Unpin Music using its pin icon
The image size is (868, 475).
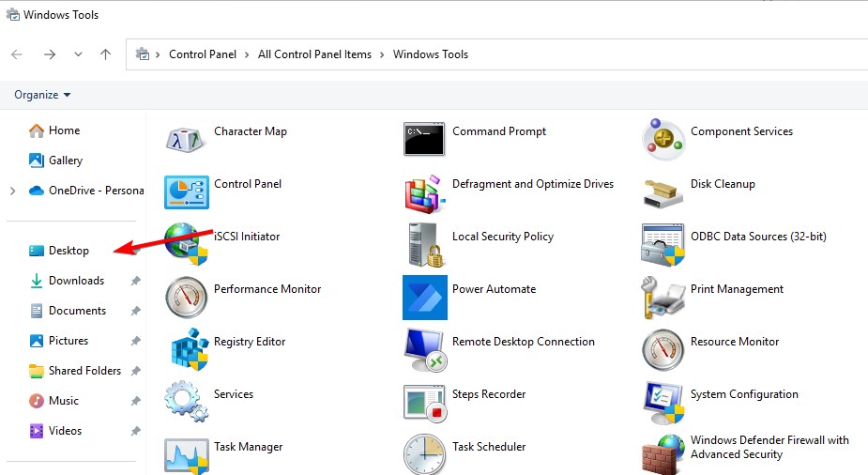pos(136,400)
